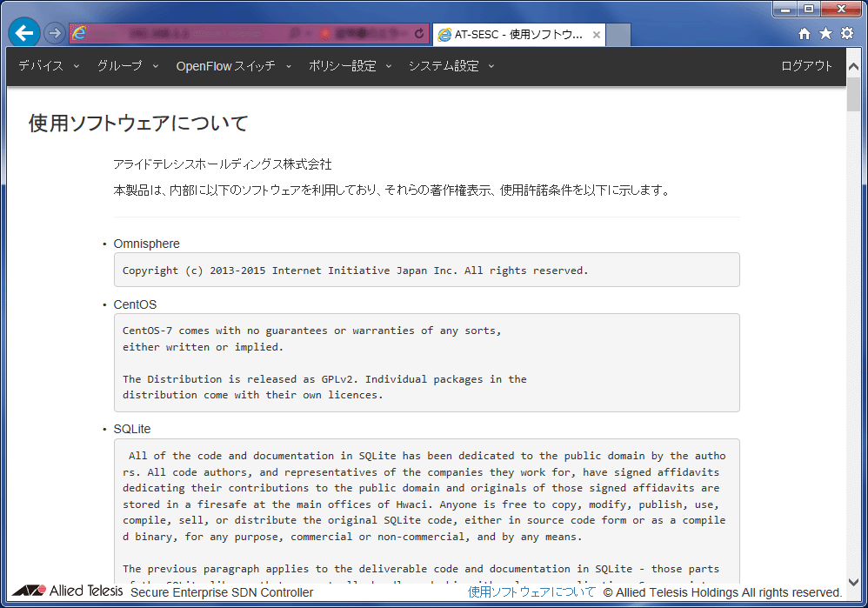
Task: Click the scrollbar up arrow
Action: [853, 66]
